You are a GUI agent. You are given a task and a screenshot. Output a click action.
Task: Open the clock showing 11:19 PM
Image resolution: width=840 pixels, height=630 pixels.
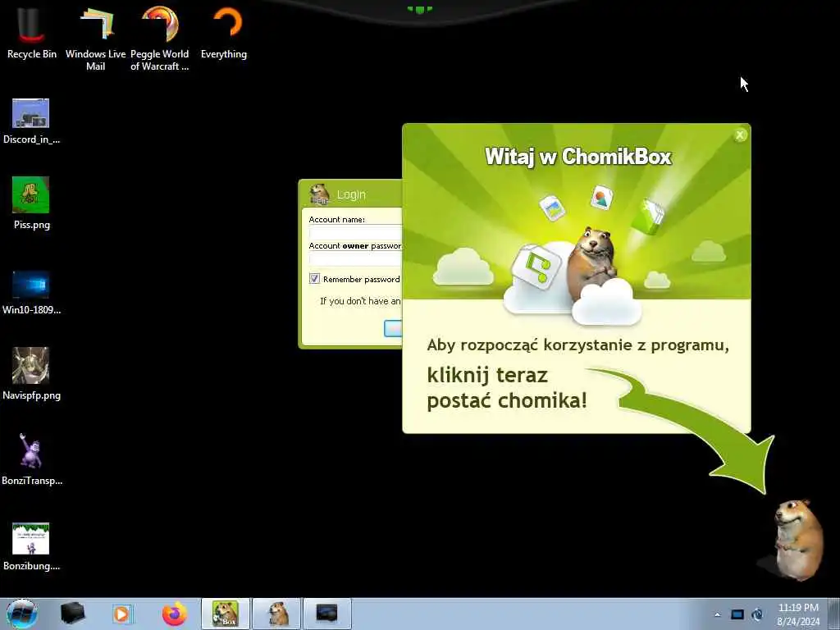click(798, 614)
